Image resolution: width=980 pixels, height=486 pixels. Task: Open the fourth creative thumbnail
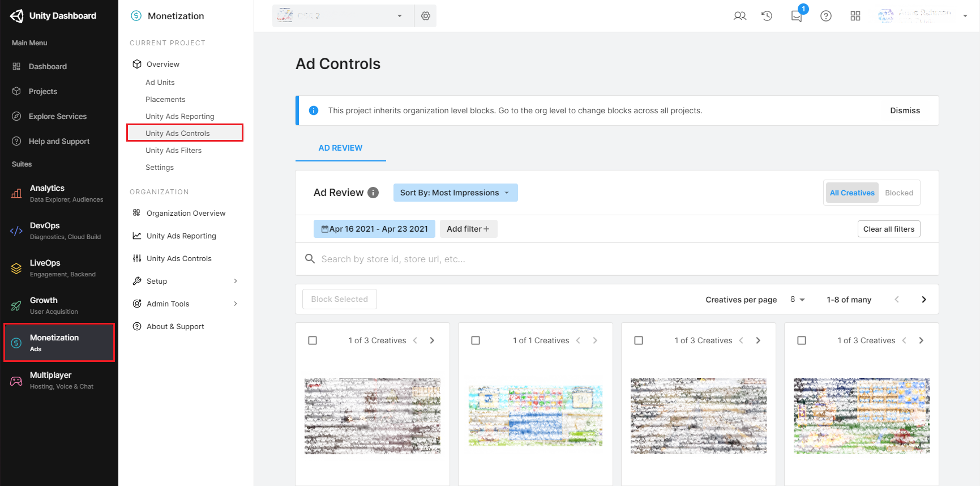862,416
